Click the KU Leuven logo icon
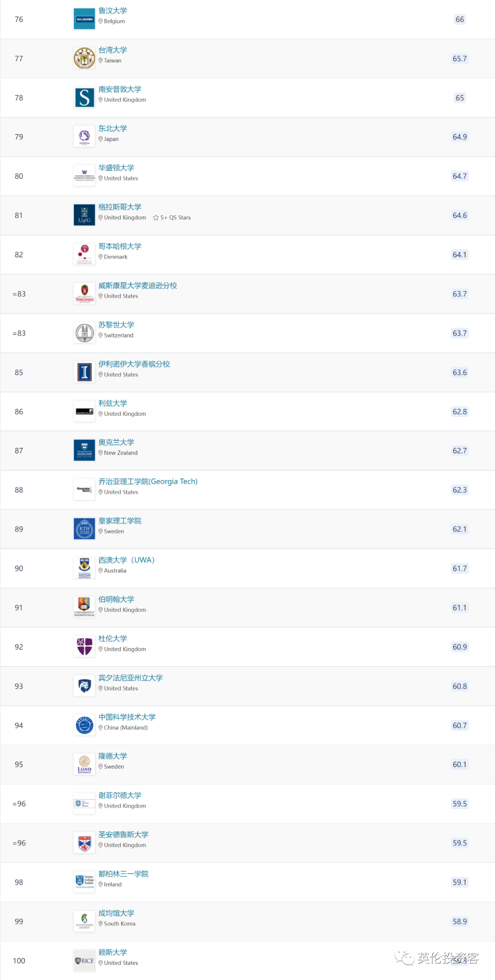This screenshot has height=980, width=495. tap(84, 19)
